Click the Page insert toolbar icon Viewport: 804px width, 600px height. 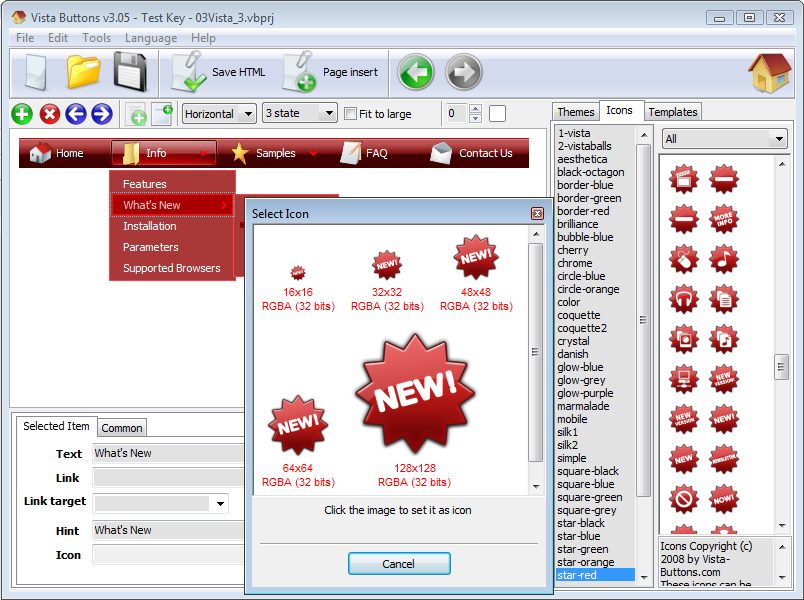[300, 72]
